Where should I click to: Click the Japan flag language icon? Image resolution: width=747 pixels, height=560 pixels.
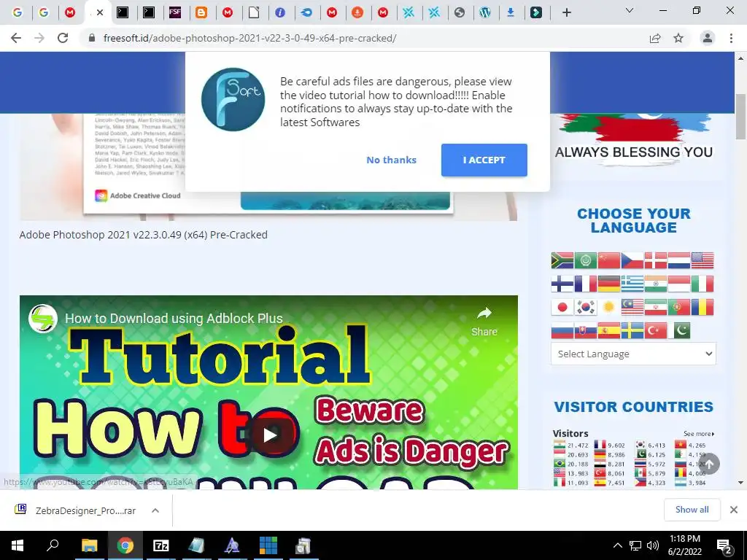[x=562, y=307]
